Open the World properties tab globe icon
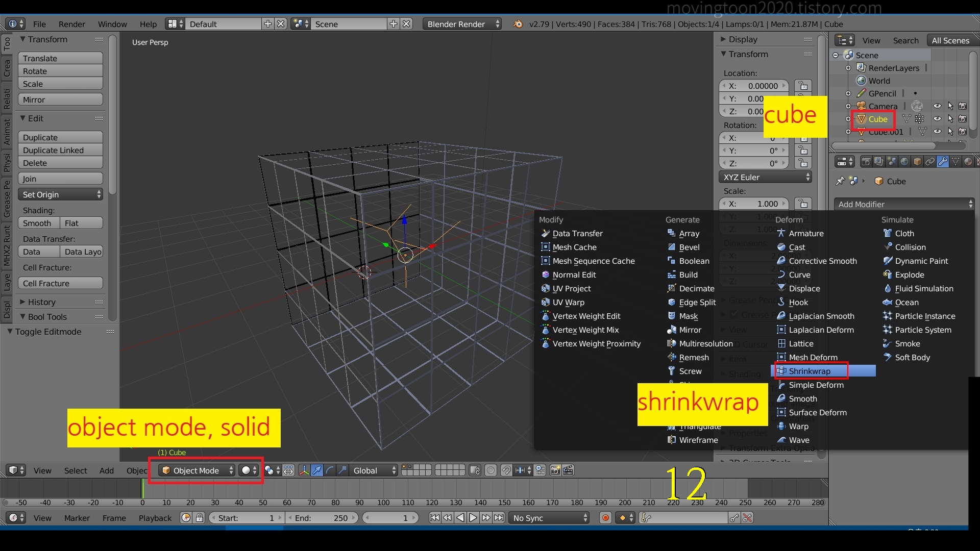 coord(904,162)
